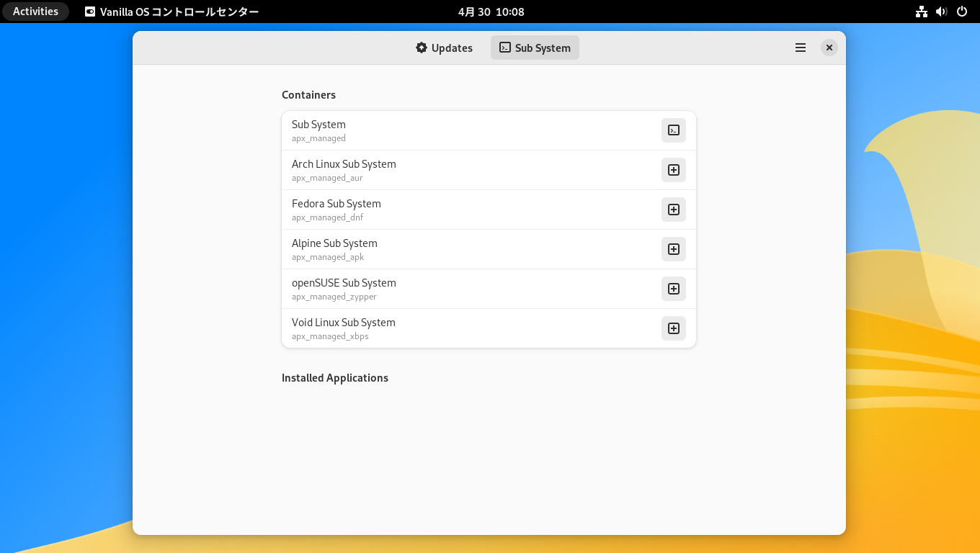The height and width of the screenshot is (553, 980).
Task: Click the Vanilla OS app menu title
Action: 171,12
